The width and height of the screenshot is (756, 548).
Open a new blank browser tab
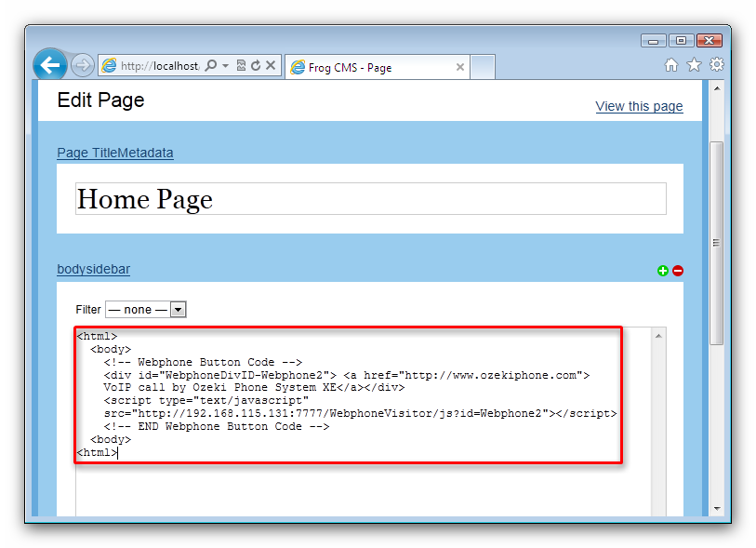coord(483,67)
